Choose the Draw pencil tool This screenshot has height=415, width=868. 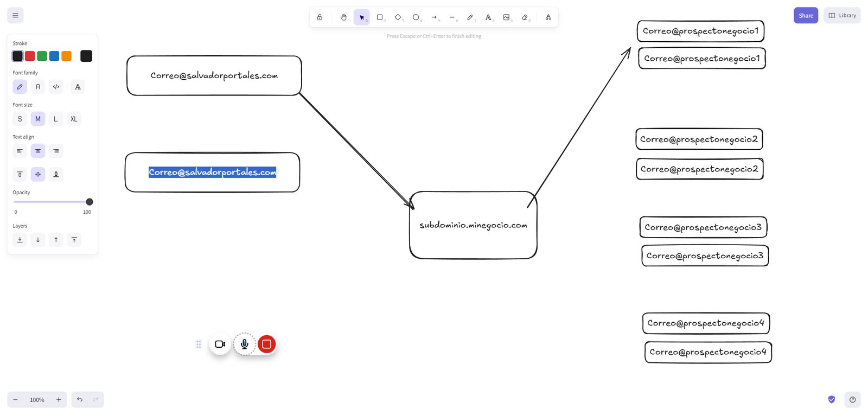coord(470,17)
